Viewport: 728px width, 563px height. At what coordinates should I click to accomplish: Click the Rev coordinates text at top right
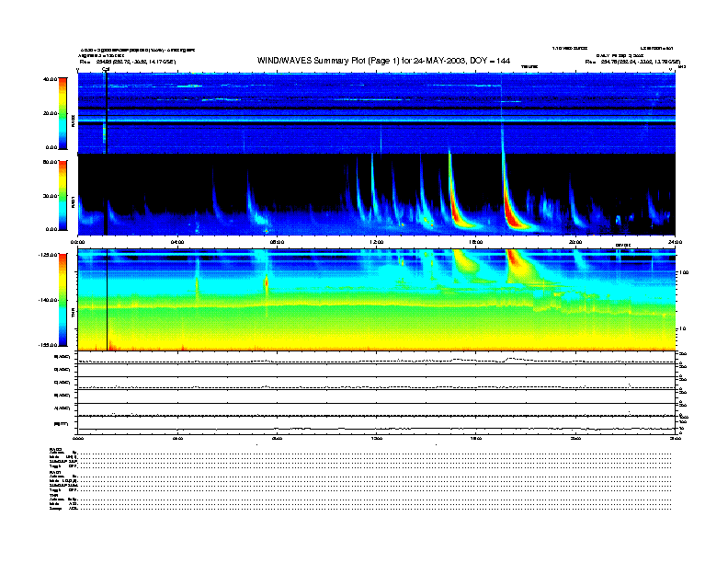[632, 62]
